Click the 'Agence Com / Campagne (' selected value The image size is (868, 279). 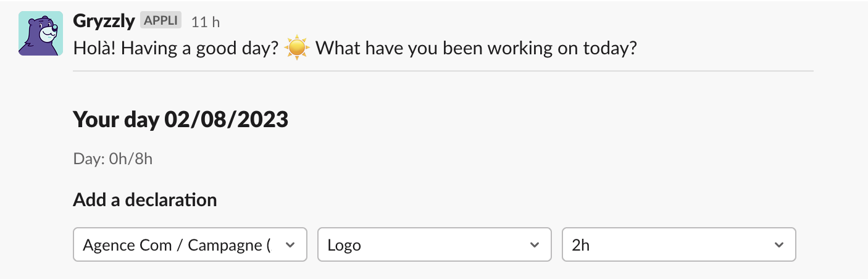[x=177, y=245]
